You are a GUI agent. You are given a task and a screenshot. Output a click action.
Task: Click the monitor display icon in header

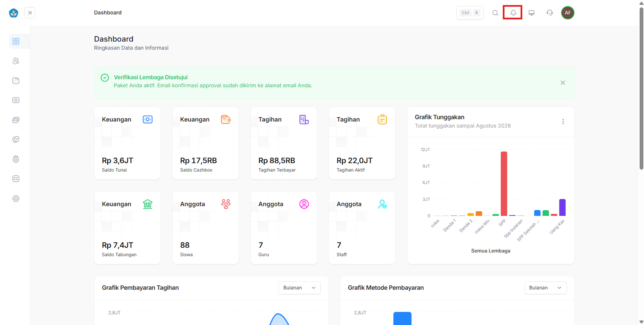531,13
